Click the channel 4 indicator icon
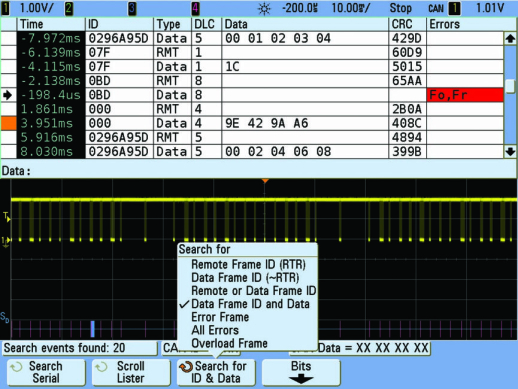 (x=196, y=9)
